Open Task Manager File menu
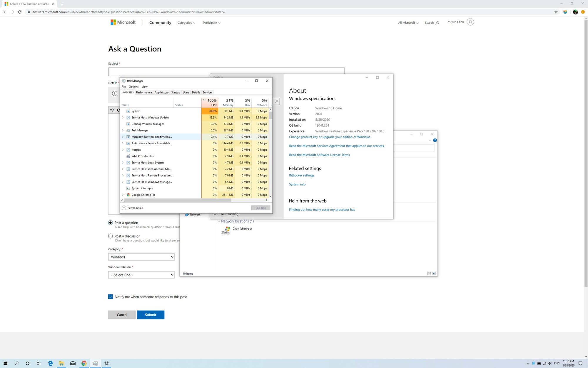The height and width of the screenshot is (368, 588). [123, 87]
